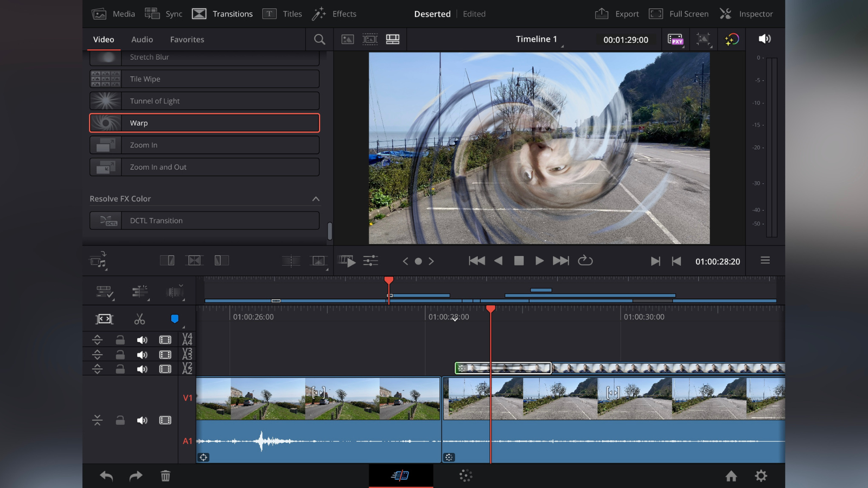
Task: Lock the V3/A3 track
Action: (x=120, y=355)
